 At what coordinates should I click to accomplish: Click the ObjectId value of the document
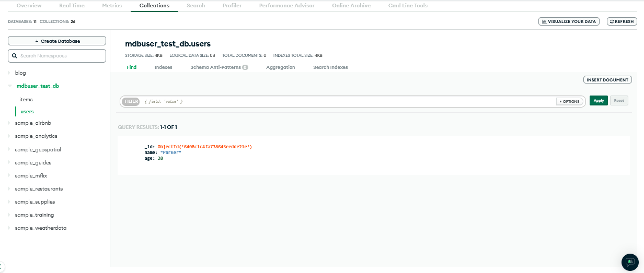(x=205, y=147)
